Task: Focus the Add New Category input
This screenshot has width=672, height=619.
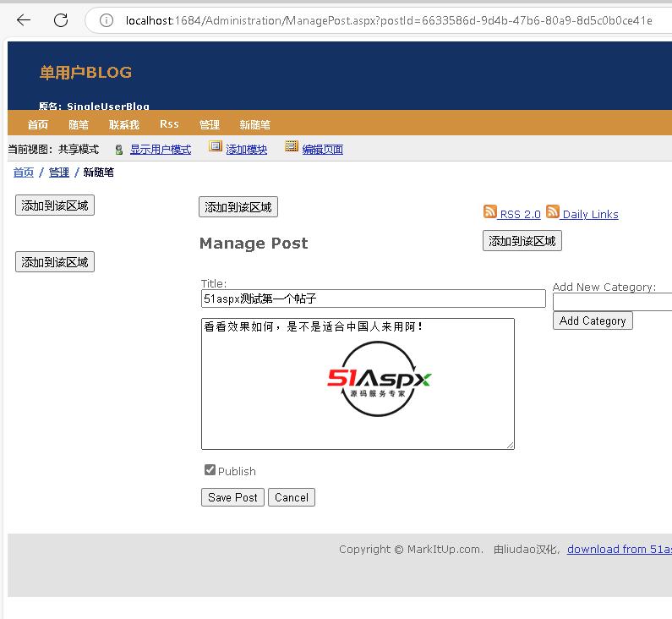Action: [613, 302]
